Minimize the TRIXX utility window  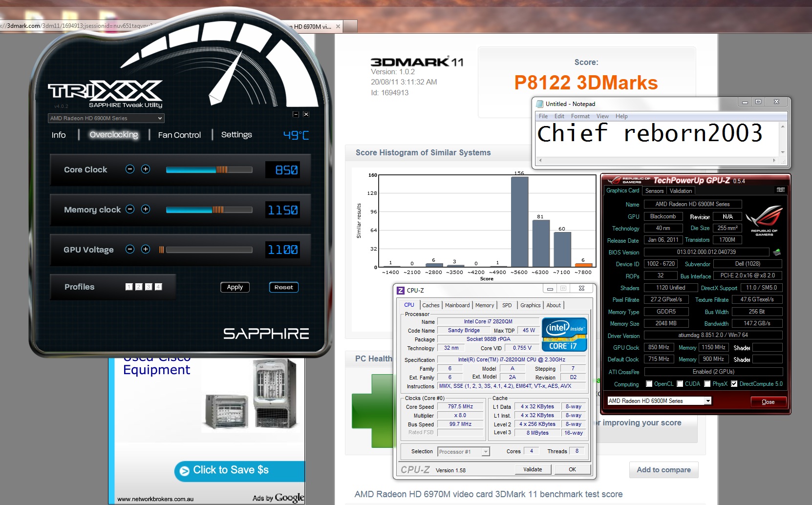point(296,114)
